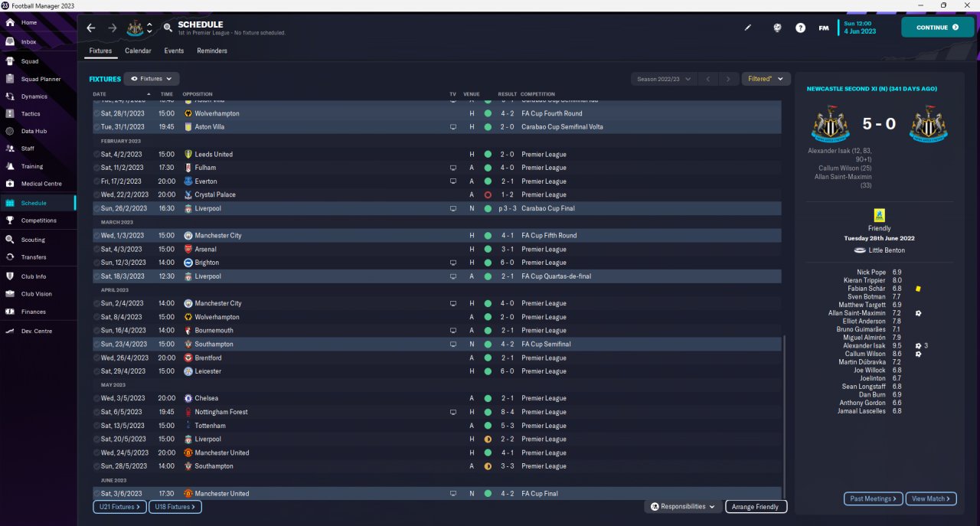Image resolution: width=980 pixels, height=526 pixels.
Task: Open the Responsibilities dropdown
Action: click(x=683, y=506)
